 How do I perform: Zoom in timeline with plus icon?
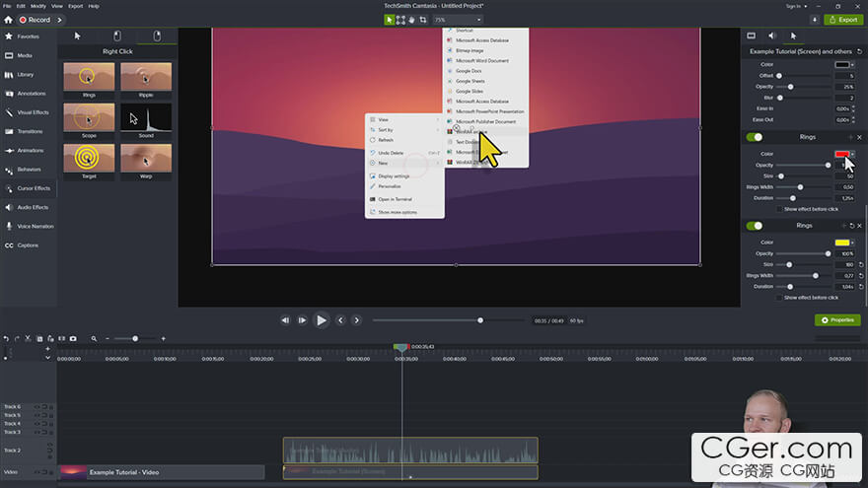tap(164, 338)
